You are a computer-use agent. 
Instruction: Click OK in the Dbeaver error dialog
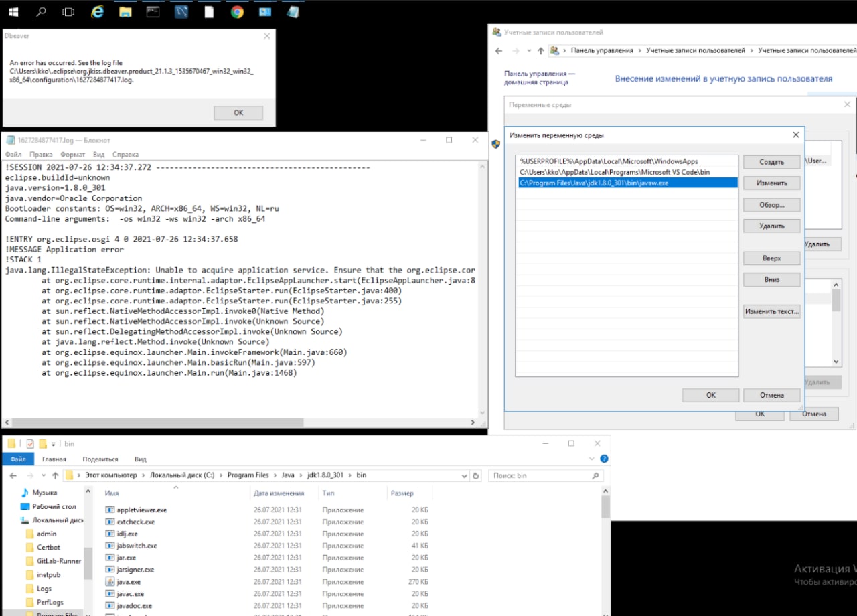click(x=238, y=112)
